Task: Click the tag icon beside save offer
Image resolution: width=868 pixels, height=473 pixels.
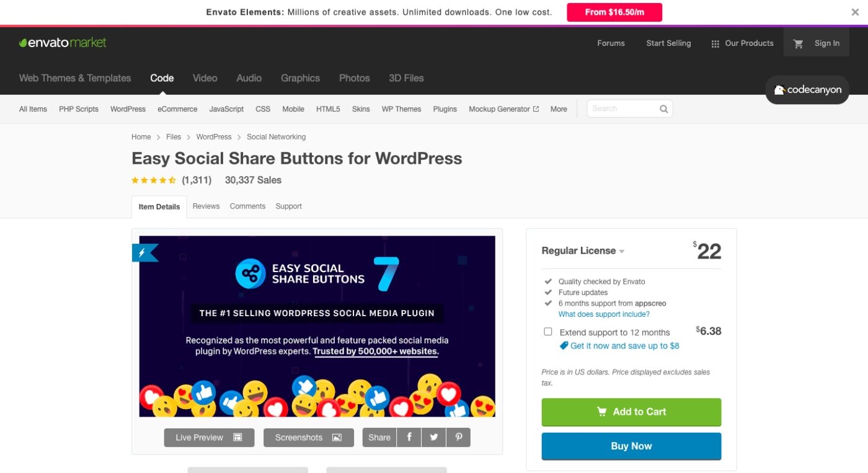Action: [x=564, y=346]
